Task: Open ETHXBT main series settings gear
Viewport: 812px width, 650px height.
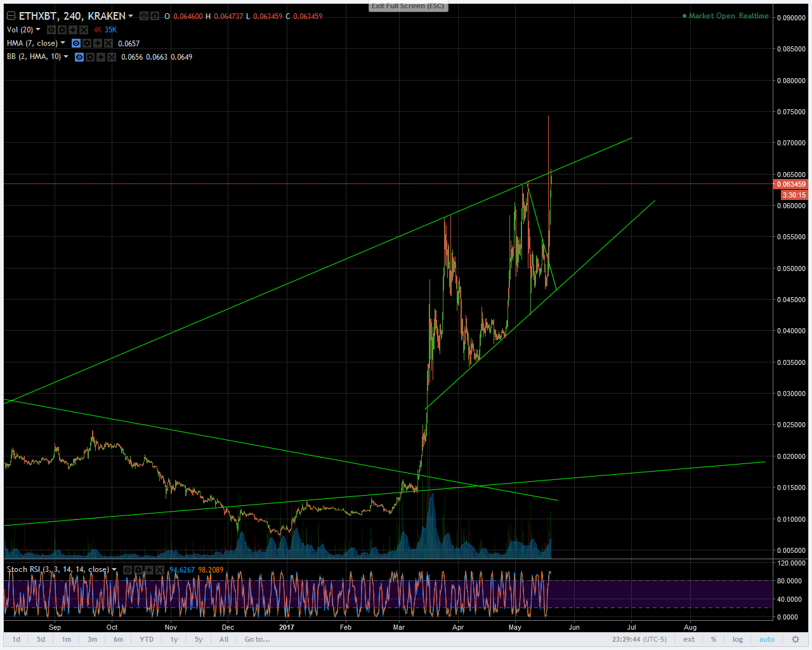Action: point(155,16)
